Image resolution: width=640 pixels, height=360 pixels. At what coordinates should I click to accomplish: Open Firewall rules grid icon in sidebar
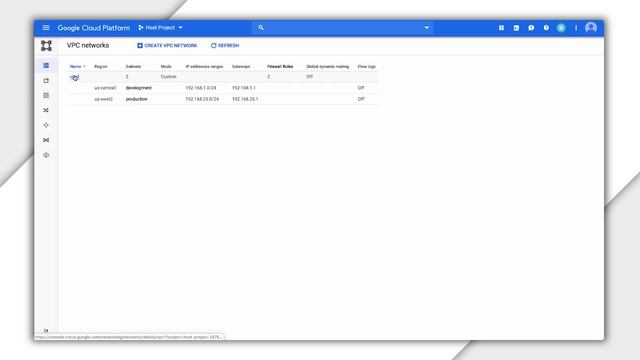point(46,95)
